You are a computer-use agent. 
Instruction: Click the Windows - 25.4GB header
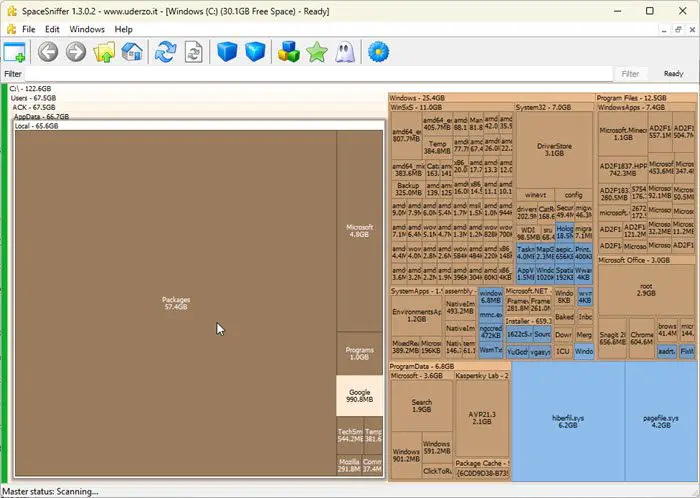pyautogui.click(x=417, y=98)
